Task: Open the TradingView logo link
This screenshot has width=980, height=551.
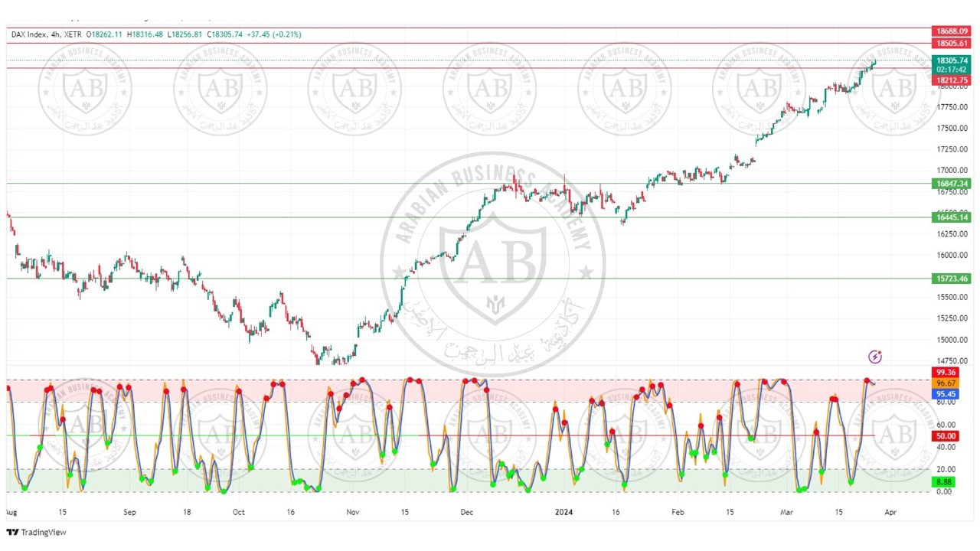Action: click(36, 532)
